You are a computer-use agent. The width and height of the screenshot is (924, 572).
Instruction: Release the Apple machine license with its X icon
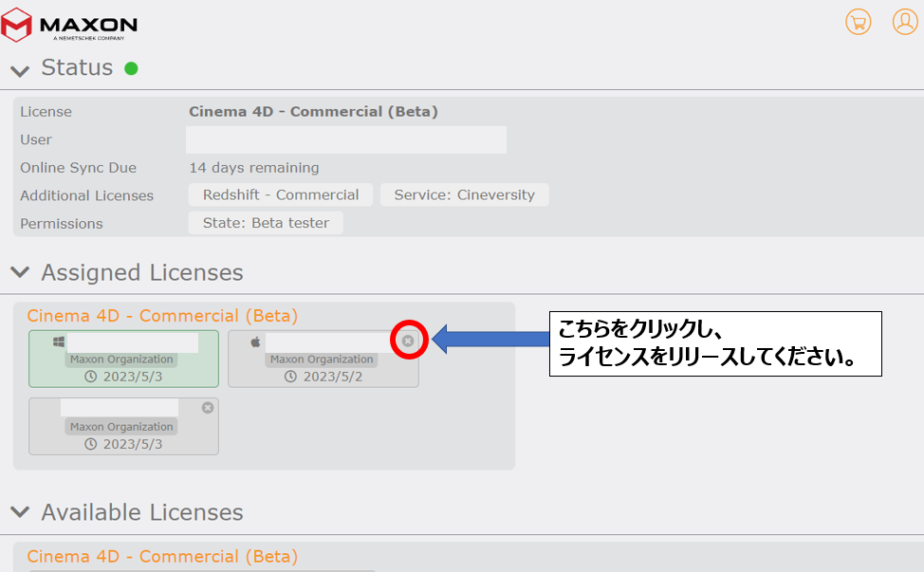(408, 341)
